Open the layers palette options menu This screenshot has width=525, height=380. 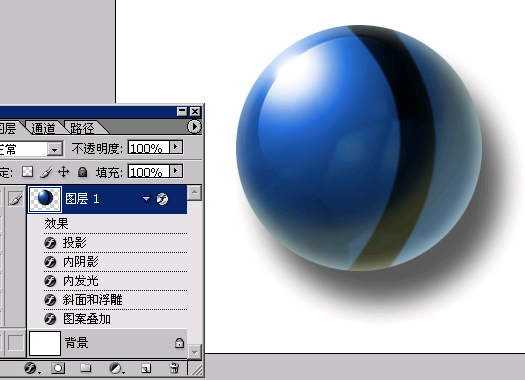click(194, 127)
